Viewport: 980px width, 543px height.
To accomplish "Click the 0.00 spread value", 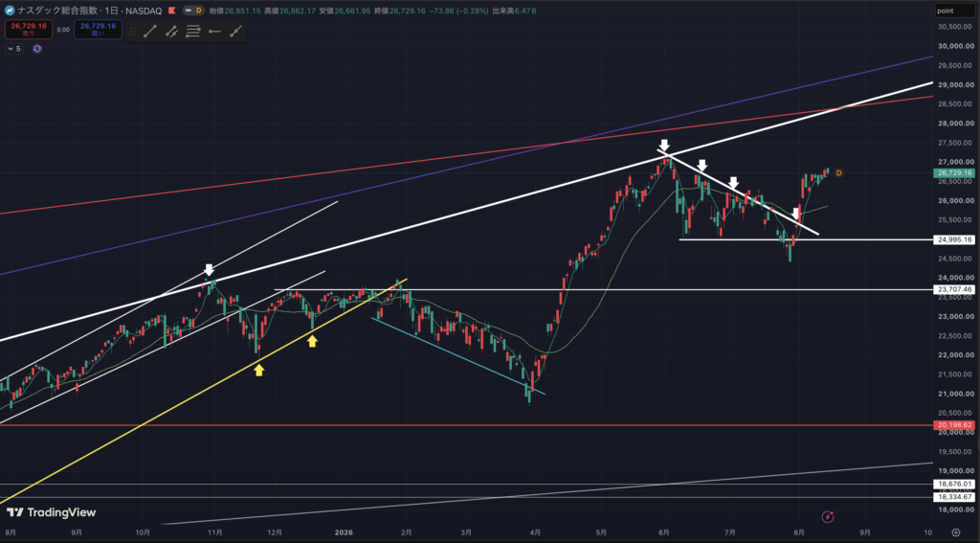I will (x=63, y=30).
